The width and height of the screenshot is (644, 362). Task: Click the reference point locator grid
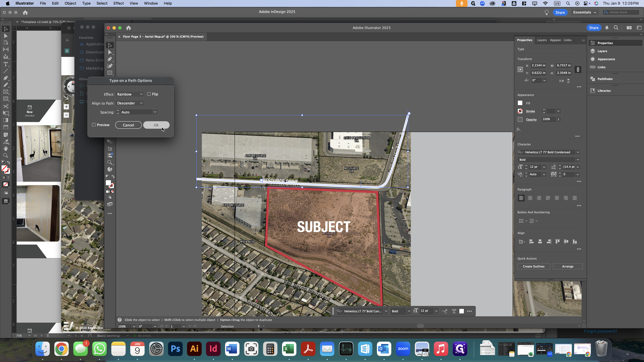pos(520,69)
